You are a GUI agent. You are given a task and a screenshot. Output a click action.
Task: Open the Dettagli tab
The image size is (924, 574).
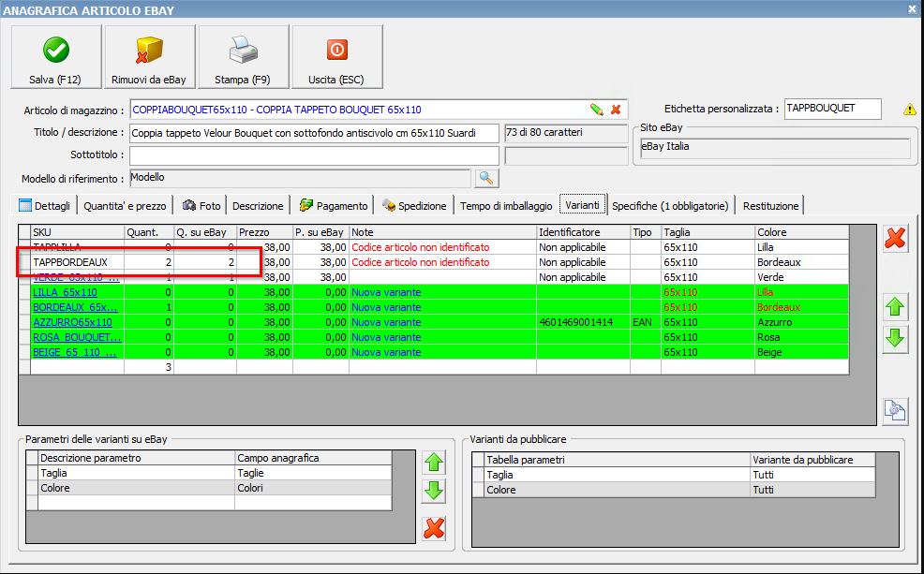tap(45, 205)
